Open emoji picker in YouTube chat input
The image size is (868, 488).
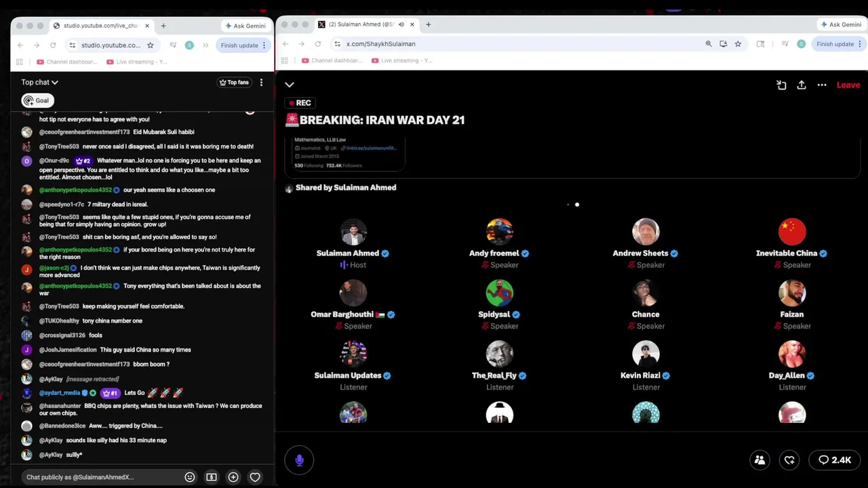190,477
